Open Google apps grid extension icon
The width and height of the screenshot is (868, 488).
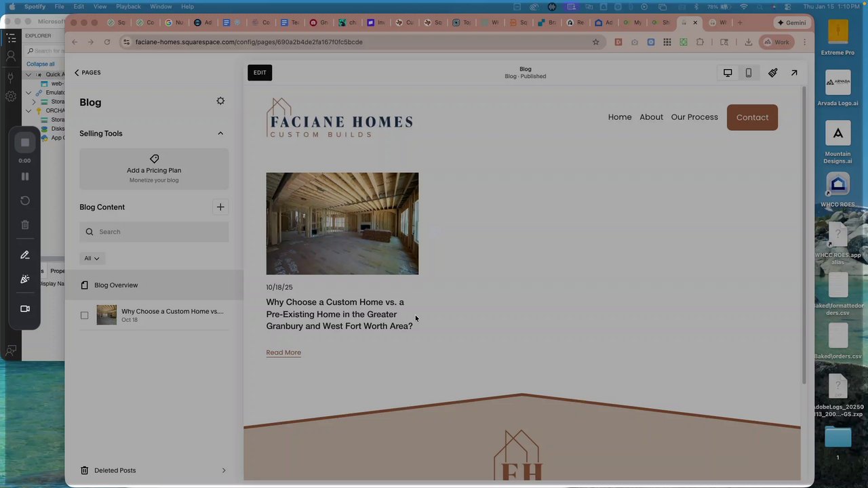tap(667, 42)
